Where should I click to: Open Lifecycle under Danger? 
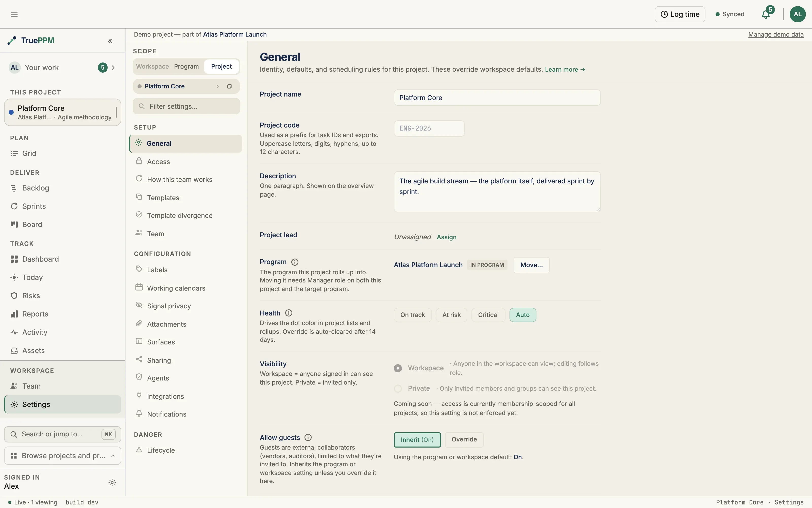pyautogui.click(x=185, y=450)
